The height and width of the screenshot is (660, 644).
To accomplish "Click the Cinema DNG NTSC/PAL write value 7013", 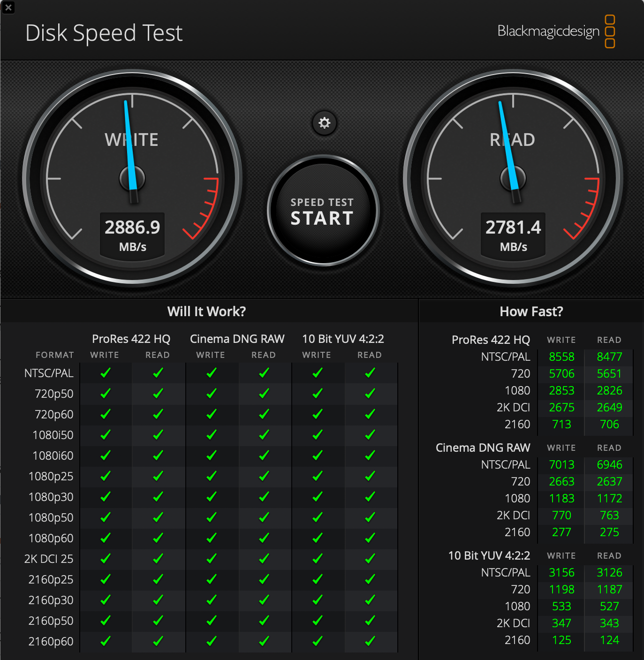I will 561,465.
